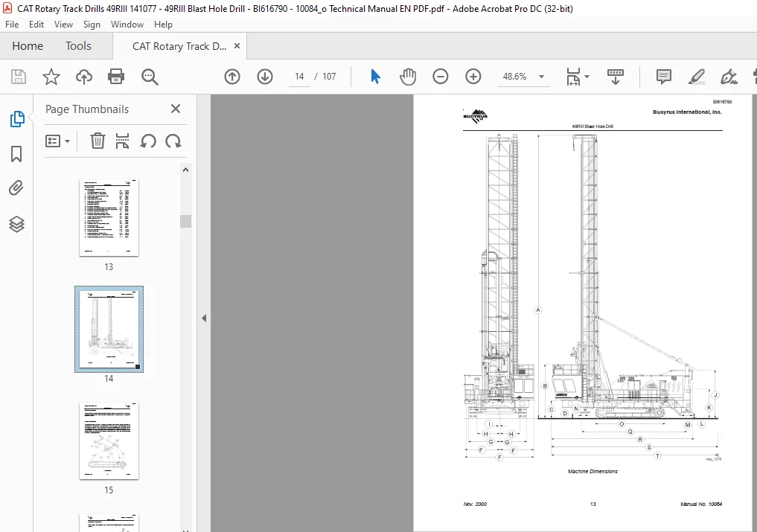Zoom in with plus button
The height and width of the screenshot is (532, 757).
(473, 77)
